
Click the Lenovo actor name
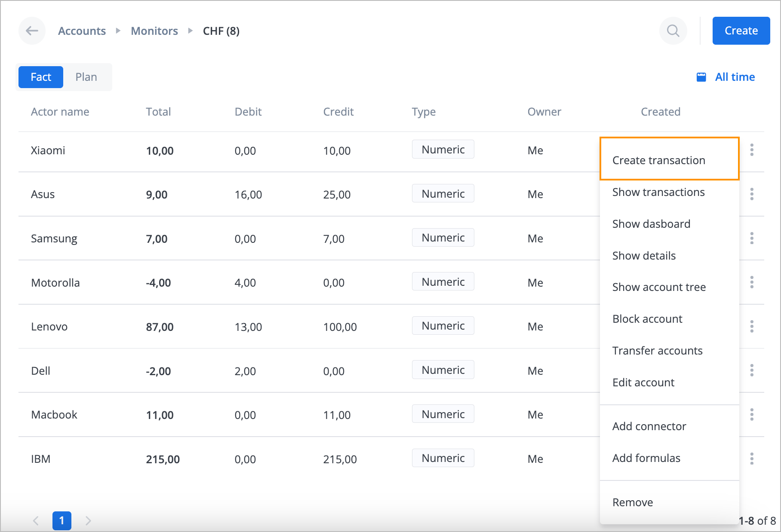click(49, 327)
